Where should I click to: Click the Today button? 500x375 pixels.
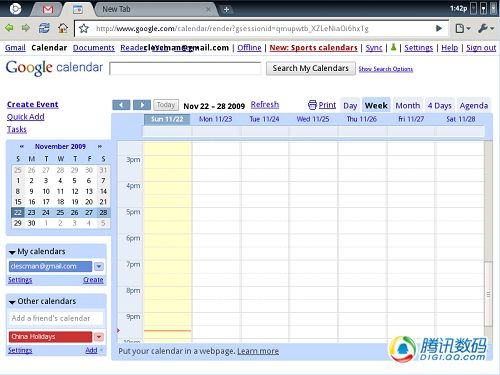[166, 105]
